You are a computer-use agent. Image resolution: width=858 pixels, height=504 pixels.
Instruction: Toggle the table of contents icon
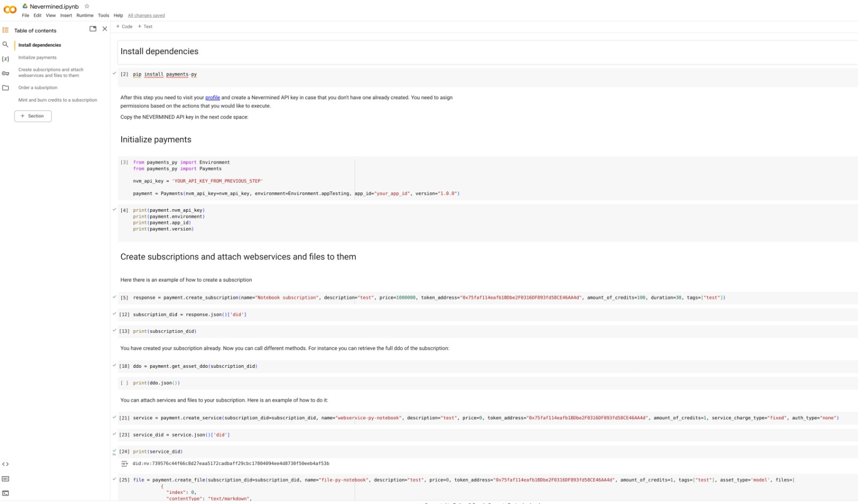pos(5,31)
